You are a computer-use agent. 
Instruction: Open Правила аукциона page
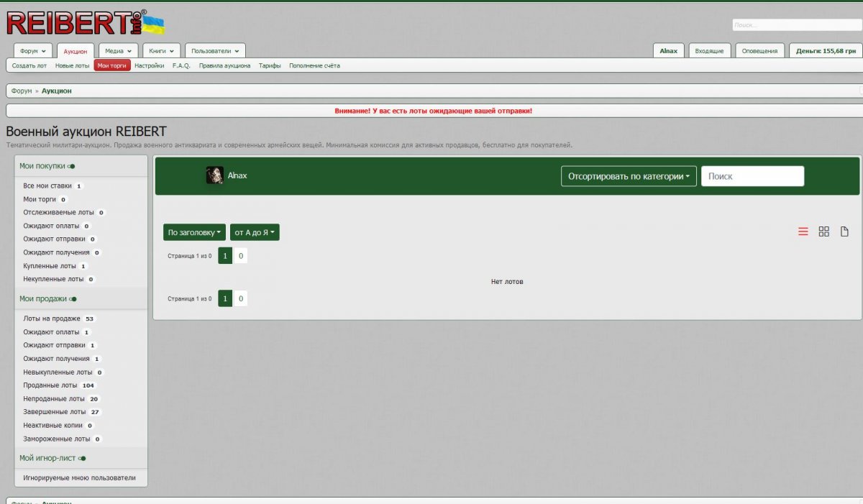pyautogui.click(x=224, y=65)
